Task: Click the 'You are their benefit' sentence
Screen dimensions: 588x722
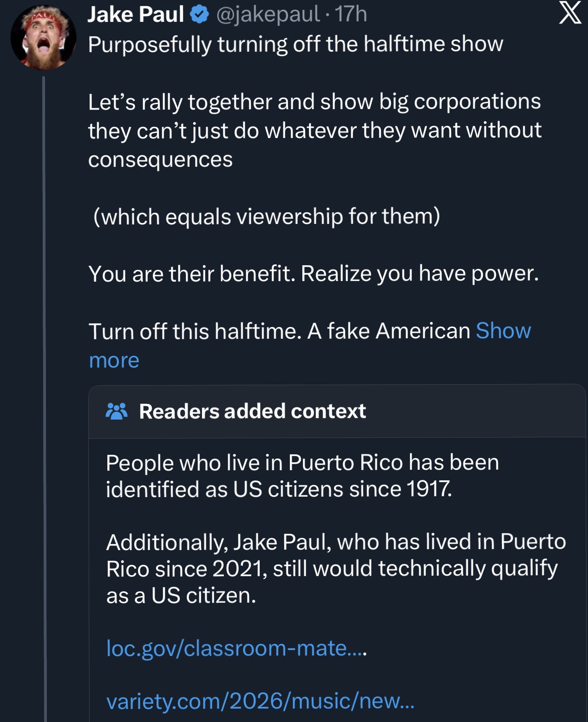Action: (x=314, y=274)
